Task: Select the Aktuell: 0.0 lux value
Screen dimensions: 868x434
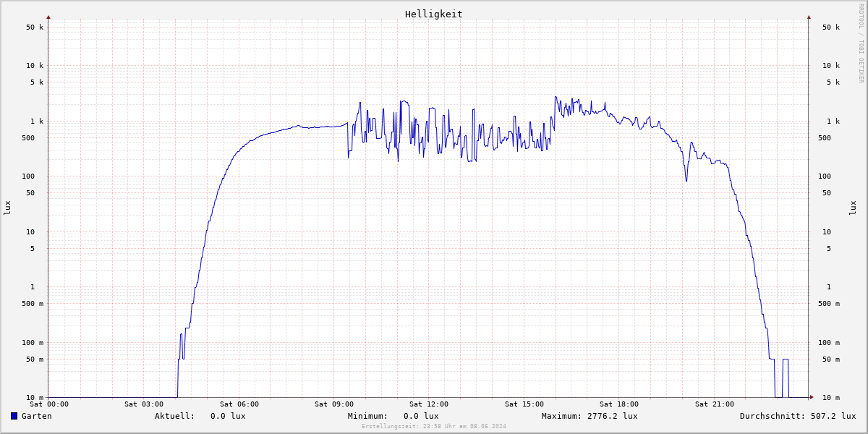Action: click(200, 416)
